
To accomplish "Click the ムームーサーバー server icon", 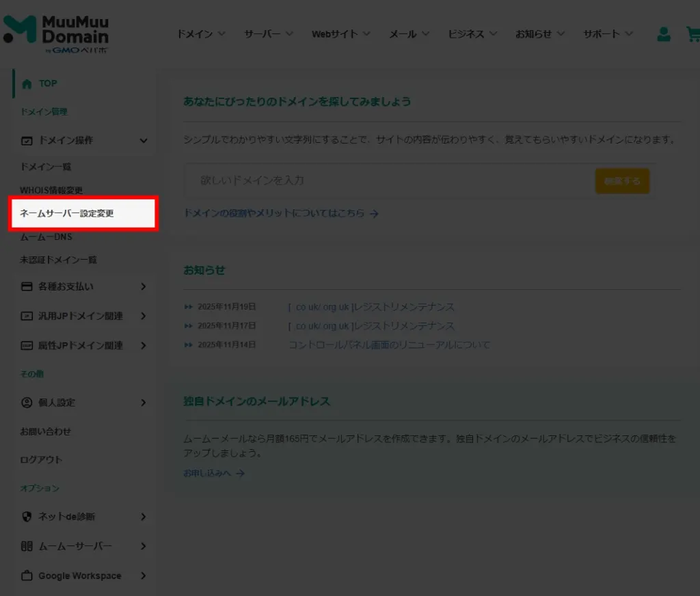I will pos(27,546).
